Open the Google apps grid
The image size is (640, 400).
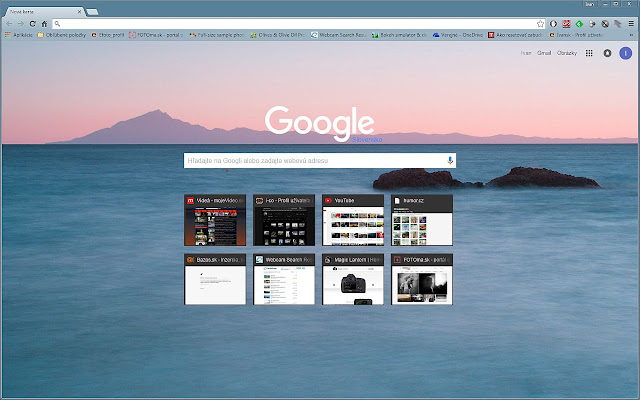click(589, 53)
